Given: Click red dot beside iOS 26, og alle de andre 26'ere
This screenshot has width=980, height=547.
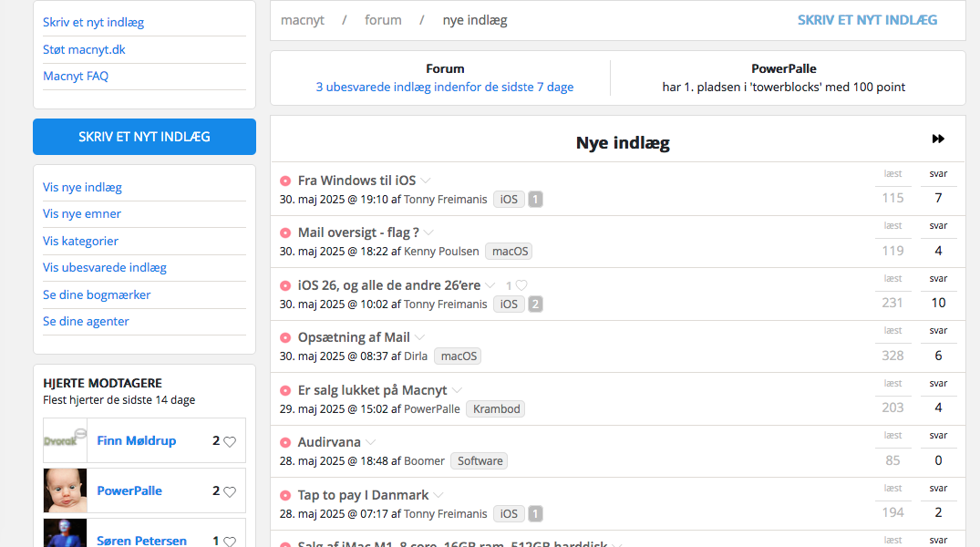Looking at the screenshot, I should pos(285,285).
